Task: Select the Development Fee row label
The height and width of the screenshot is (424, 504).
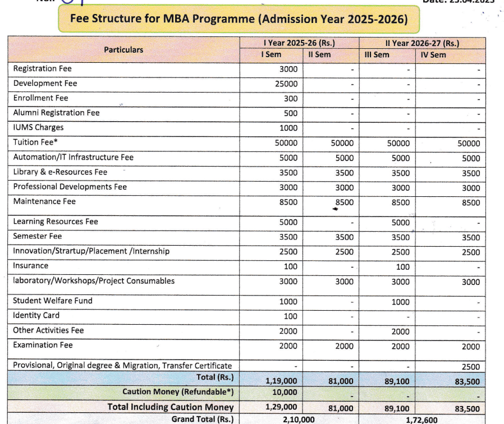Action: point(45,84)
